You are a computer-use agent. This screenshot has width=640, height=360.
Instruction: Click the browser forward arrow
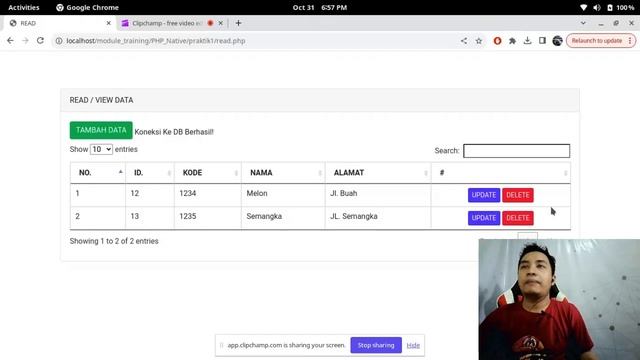25,41
